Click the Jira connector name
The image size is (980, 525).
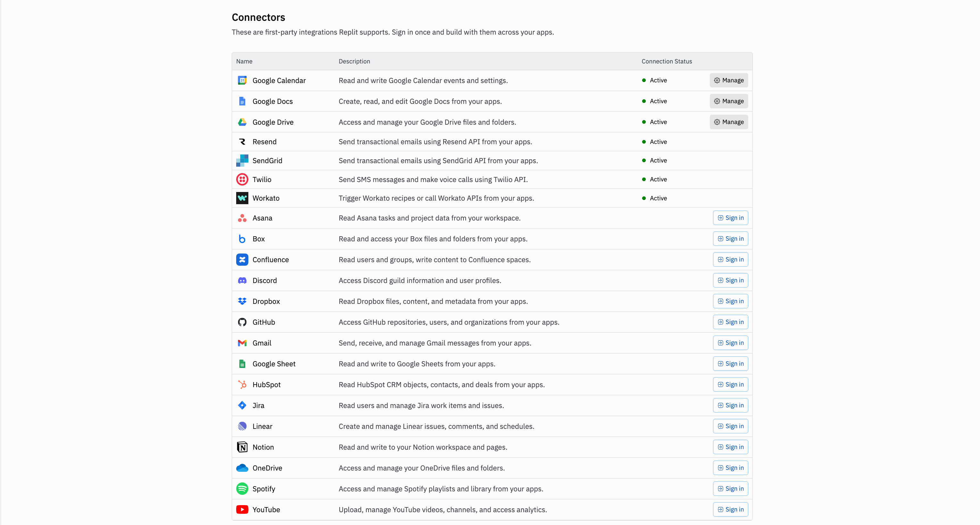[258, 405]
